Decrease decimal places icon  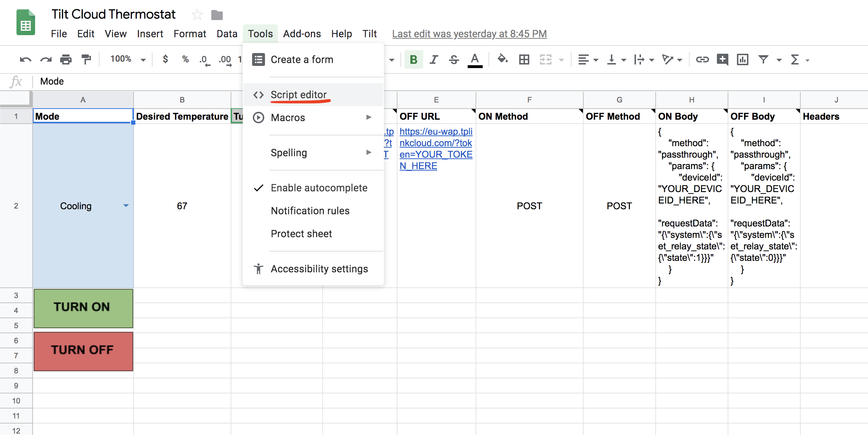(205, 60)
